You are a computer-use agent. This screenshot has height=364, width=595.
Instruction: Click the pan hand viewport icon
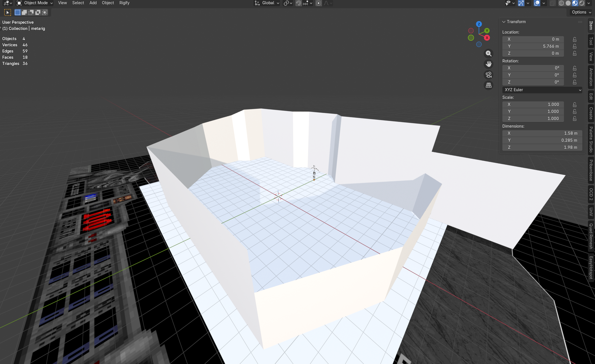(489, 64)
